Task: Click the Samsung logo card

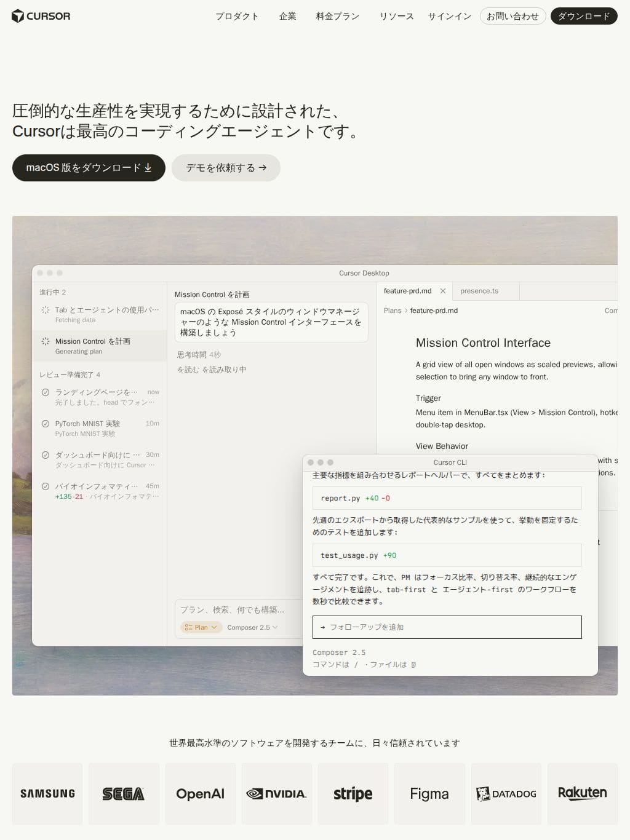Action: click(x=47, y=794)
